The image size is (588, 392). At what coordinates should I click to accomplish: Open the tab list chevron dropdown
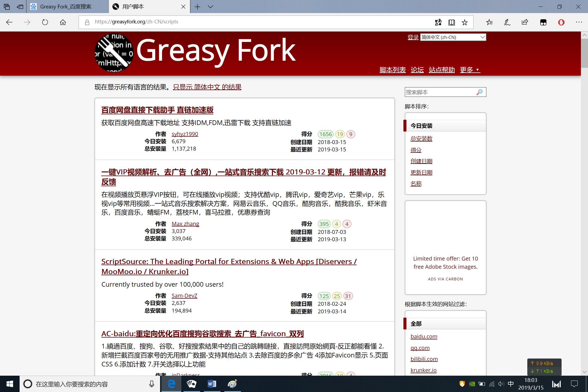point(210,7)
